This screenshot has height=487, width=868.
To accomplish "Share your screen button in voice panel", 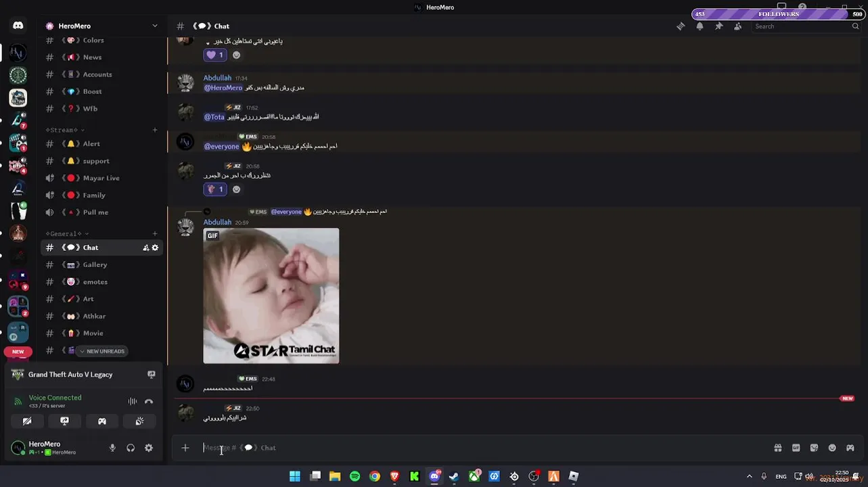I will coord(64,421).
